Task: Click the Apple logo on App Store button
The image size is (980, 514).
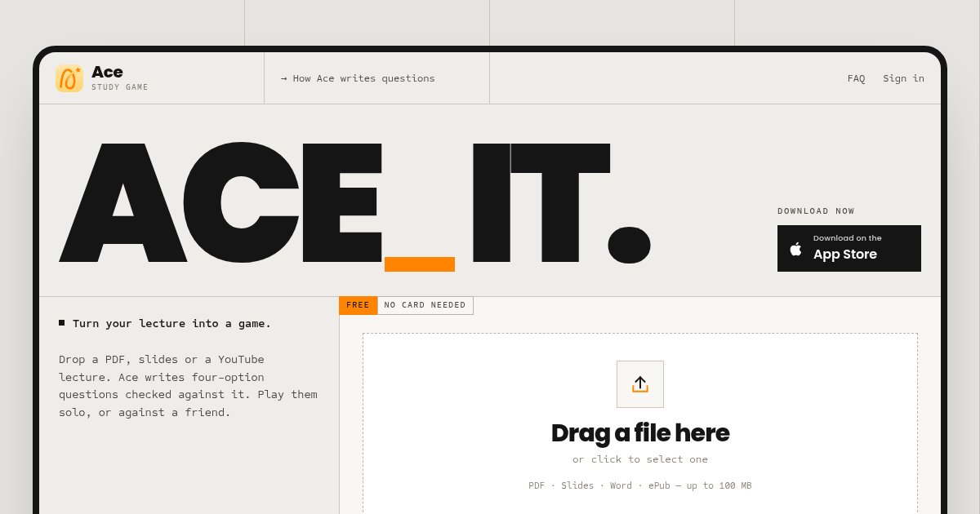Action: click(x=795, y=249)
